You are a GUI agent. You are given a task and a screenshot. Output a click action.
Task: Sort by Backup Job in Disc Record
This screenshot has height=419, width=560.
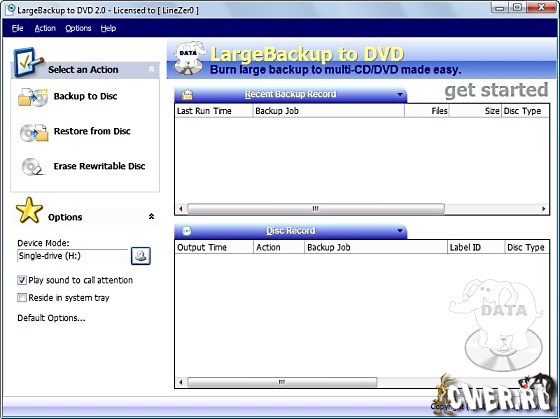pyautogui.click(x=376, y=247)
